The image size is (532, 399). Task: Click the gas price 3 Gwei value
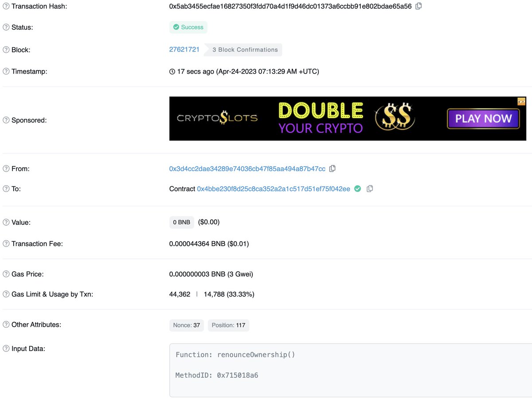[211, 274]
